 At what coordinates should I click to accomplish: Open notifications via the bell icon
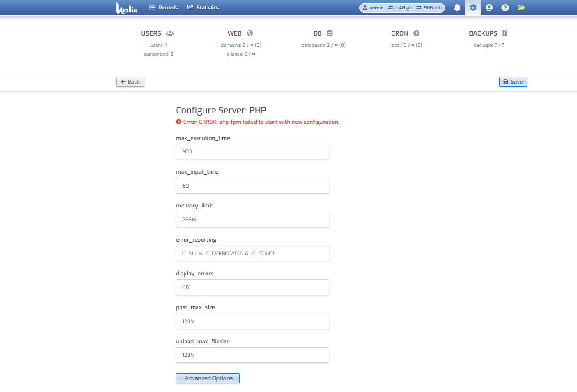point(457,8)
